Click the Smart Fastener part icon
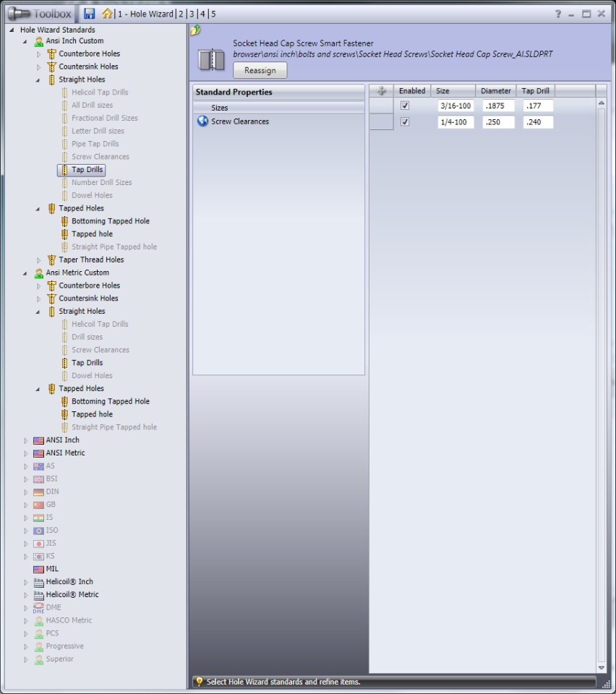The height and width of the screenshot is (694, 616). pos(211,59)
